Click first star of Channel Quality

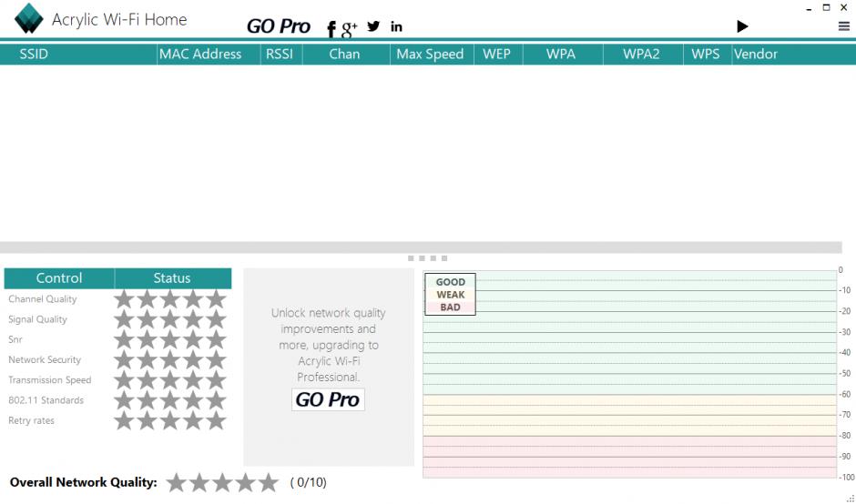(125, 299)
